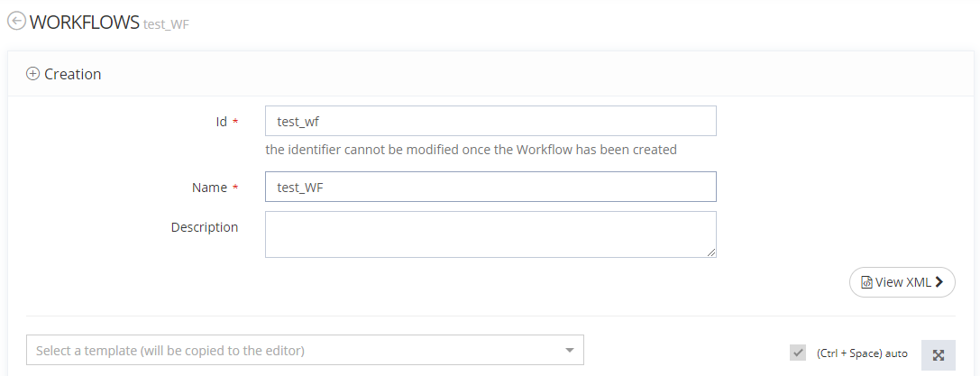
Task: Collapse the Creation section header
Action: (72, 75)
